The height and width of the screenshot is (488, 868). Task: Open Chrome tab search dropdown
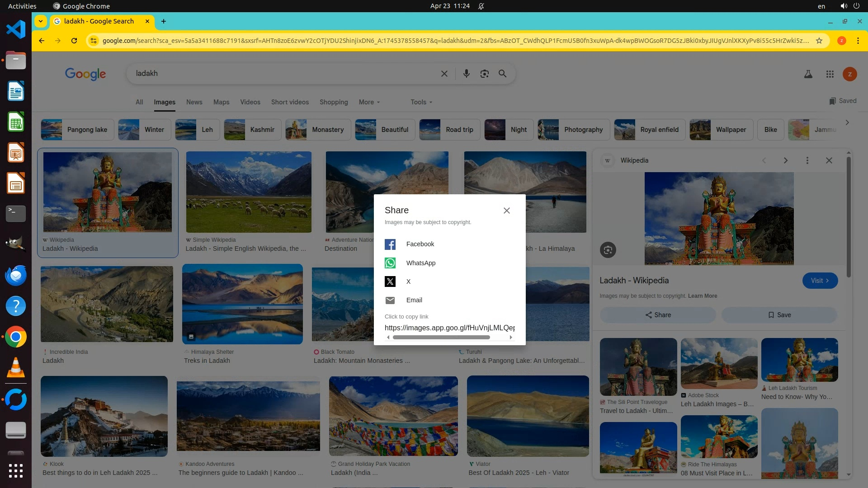coord(41,21)
